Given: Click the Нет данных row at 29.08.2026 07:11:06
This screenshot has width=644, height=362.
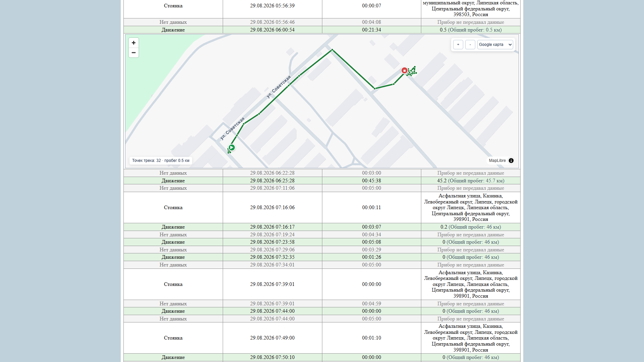Looking at the screenshot, I should pos(322,188).
